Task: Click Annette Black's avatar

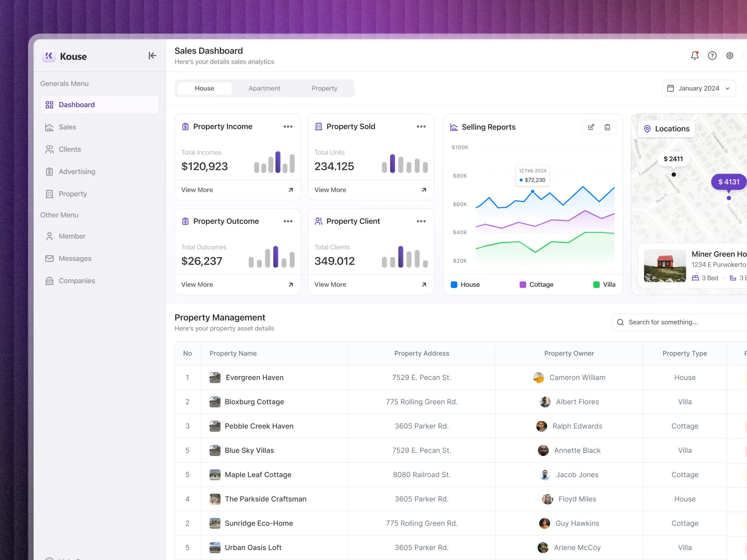Action: (x=543, y=450)
